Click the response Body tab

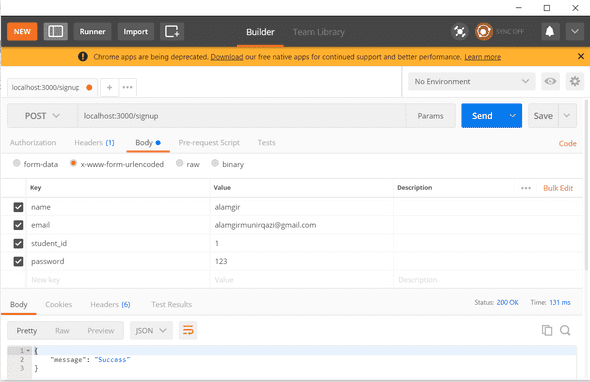pyautogui.click(x=18, y=304)
